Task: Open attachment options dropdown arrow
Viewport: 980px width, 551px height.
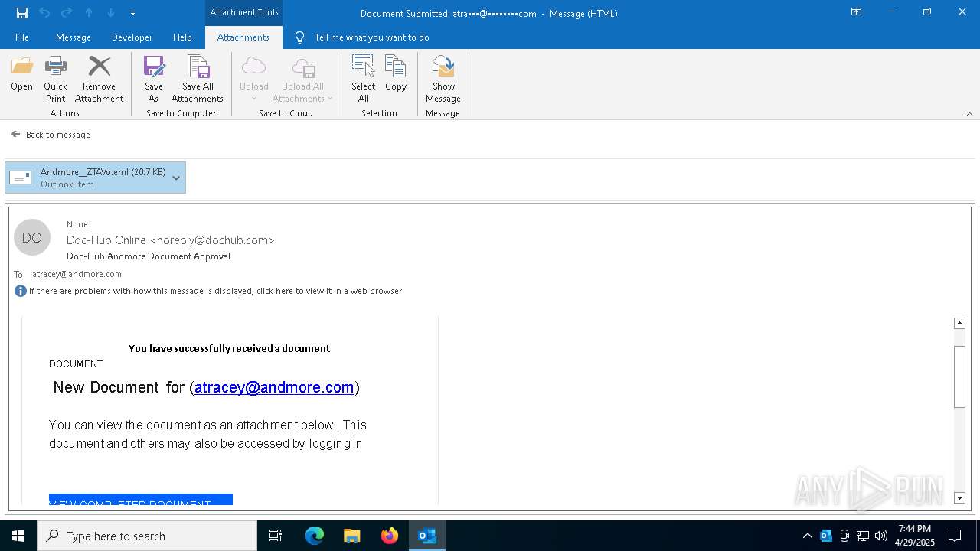Action: (x=177, y=178)
